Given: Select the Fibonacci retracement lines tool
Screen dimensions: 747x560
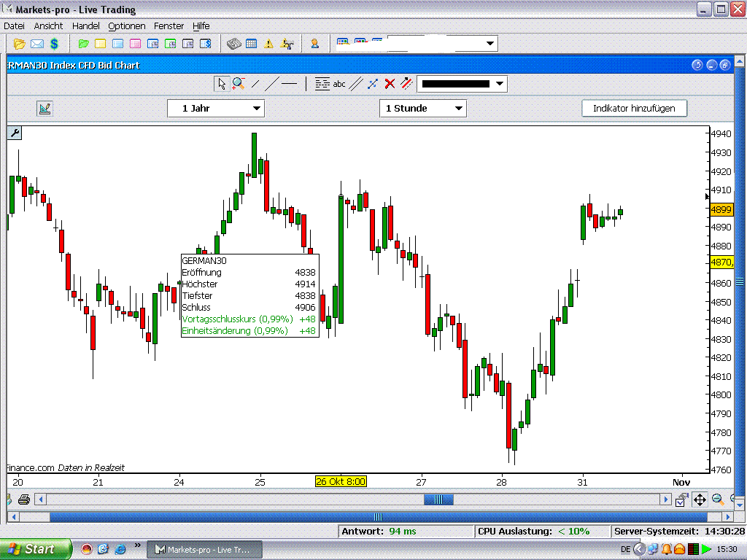Looking at the screenshot, I should pos(322,85).
